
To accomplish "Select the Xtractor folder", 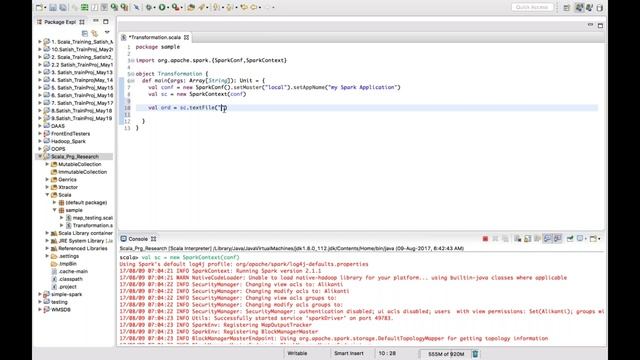I will tap(64, 187).
